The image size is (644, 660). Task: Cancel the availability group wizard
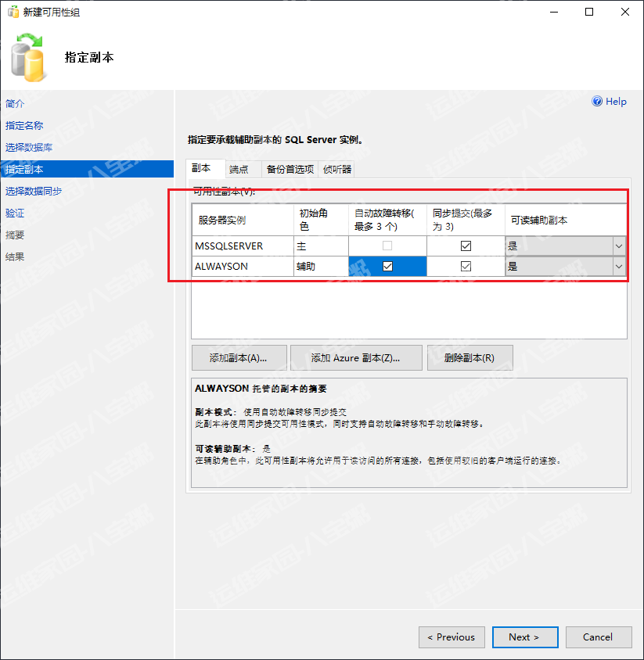(599, 637)
